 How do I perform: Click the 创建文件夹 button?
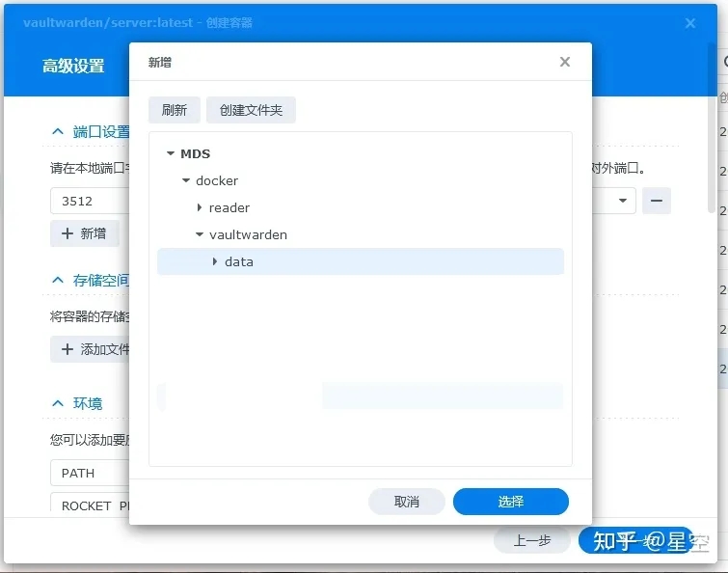251,110
